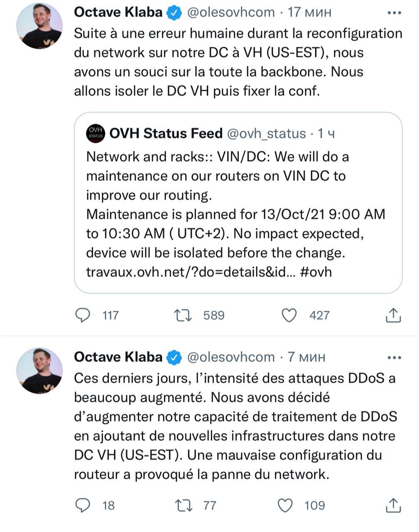Open OVH Status Feed quoted tweet name
The height and width of the screenshot is (532, 419).
pyautogui.click(x=166, y=133)
